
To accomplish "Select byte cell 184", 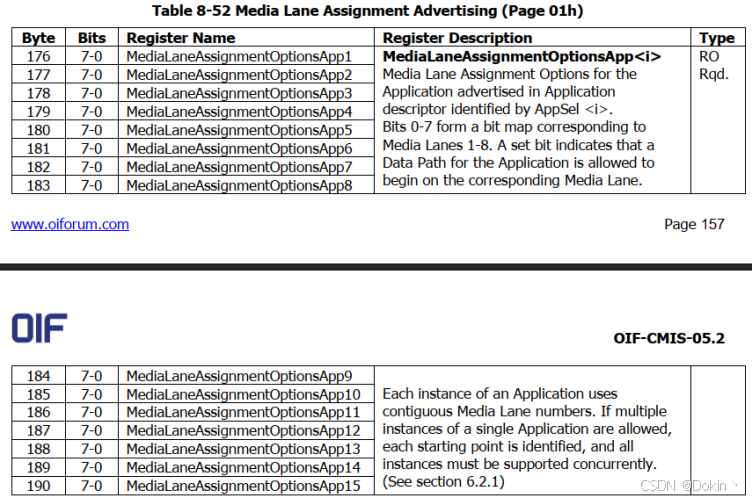I will coord(38,376).
